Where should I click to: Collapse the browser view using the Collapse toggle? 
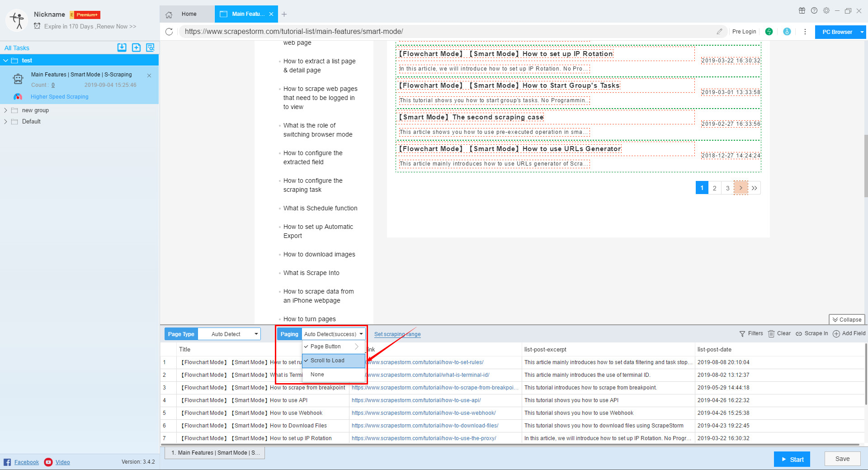coord(846,319)
